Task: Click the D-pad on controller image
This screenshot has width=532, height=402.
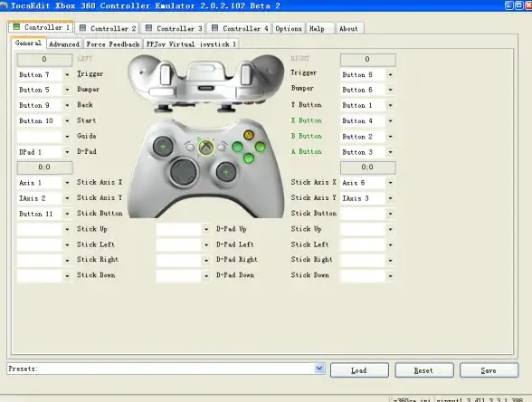Action: pyautogui.click(x=184, y=171)
